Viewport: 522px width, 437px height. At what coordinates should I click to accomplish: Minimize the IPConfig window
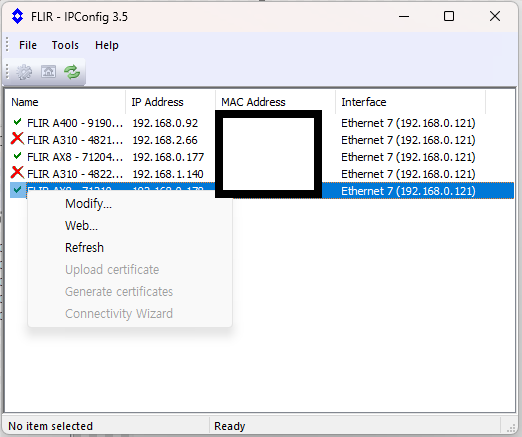click(404, 16)
